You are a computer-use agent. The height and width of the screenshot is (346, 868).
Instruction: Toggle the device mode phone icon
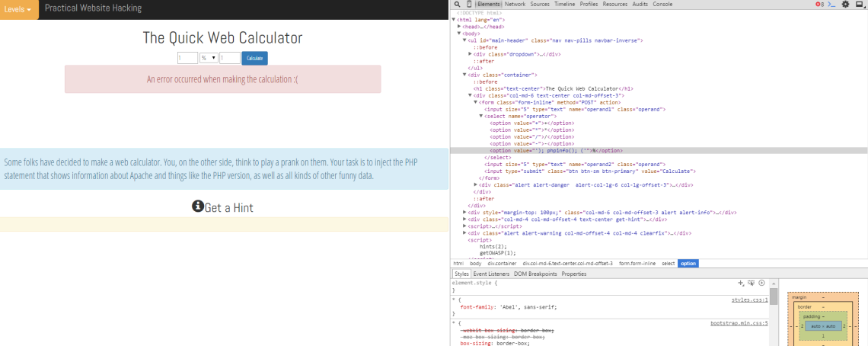pyautogui.click(x=468, y=4)
